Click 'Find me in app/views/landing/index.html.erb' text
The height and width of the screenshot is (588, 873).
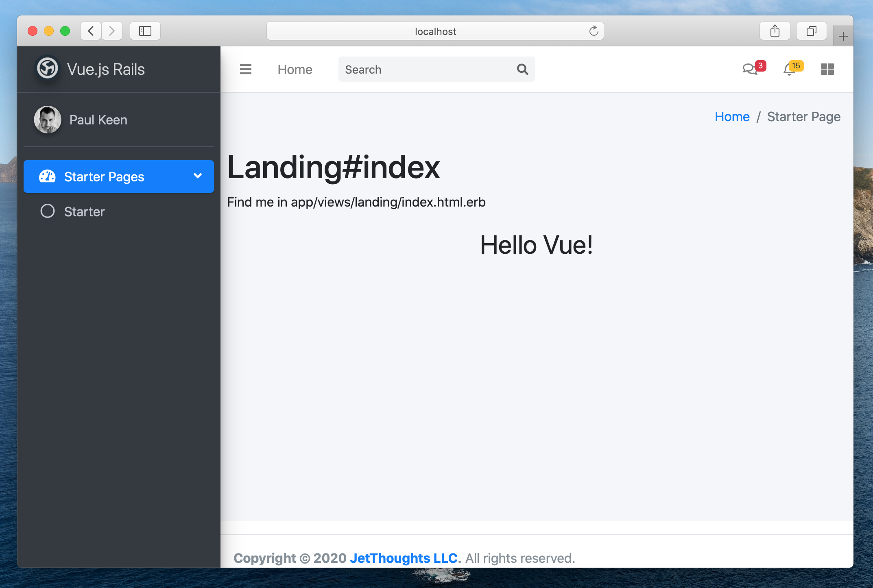356,202
